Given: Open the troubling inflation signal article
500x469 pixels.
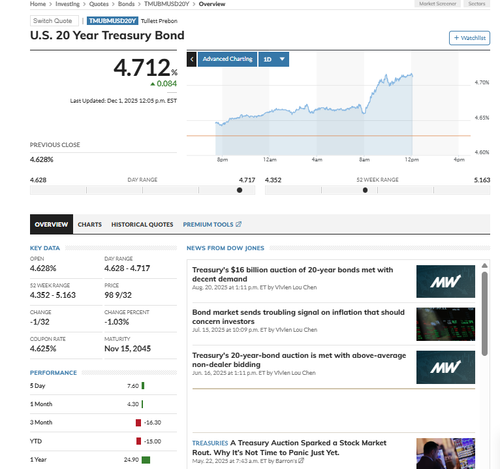Looking at the screenshot, I should pos(298,317).
